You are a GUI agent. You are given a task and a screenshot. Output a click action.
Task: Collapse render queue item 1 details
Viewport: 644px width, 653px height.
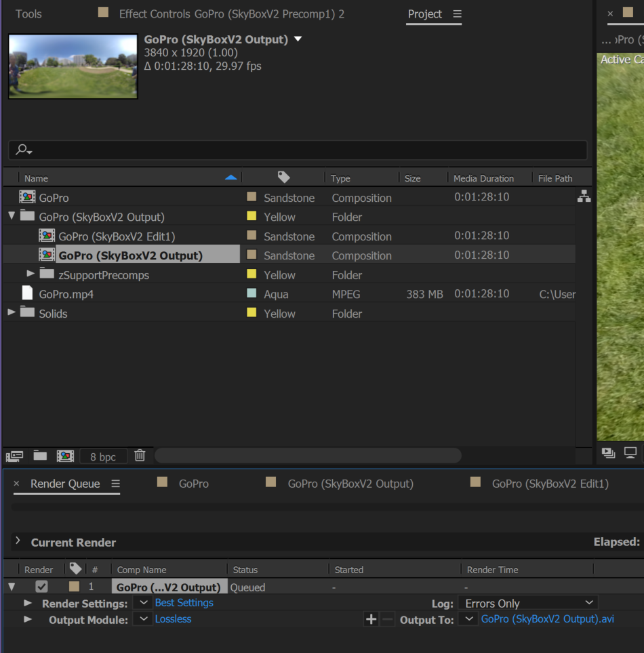tap(12, 587)
